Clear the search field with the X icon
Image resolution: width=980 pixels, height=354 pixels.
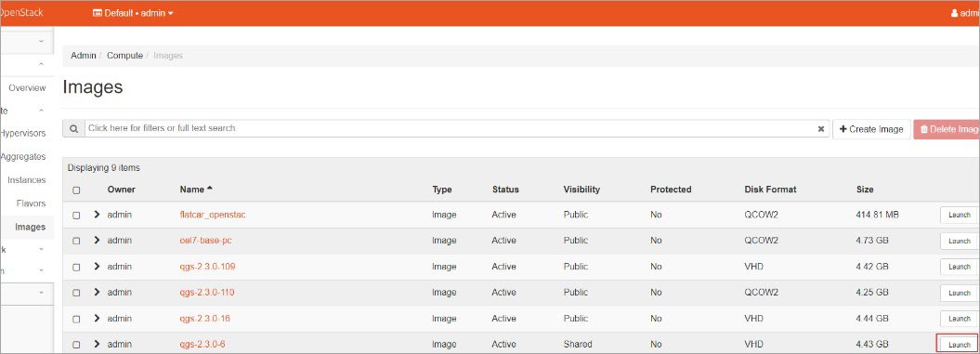click(x=821, y=129)
